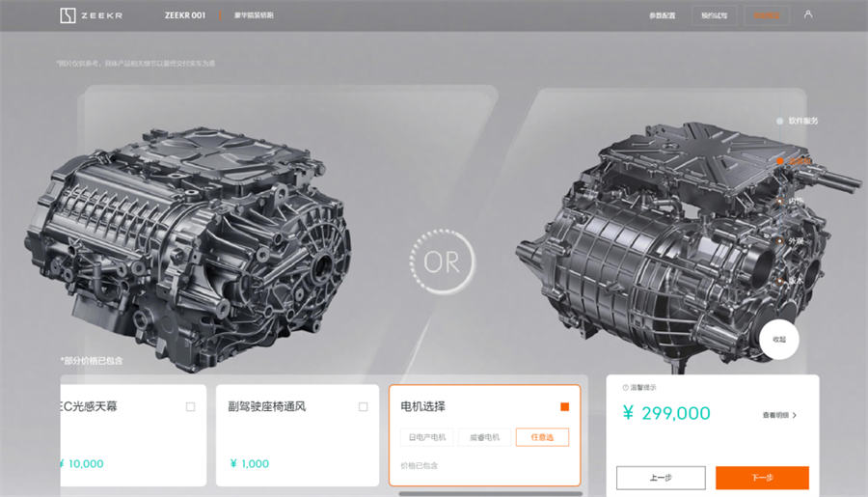
Task: Proceed with orange 下一步 button
Action: (762, 478)
